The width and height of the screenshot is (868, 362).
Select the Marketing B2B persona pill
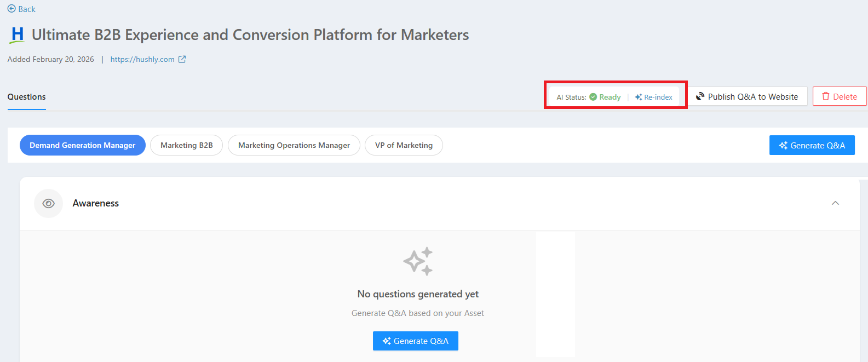coord(187,145)
